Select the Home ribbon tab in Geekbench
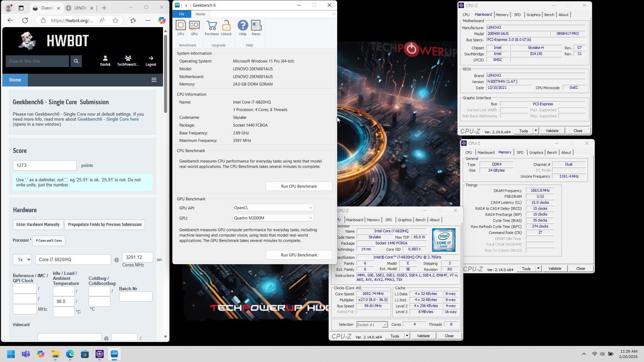The width and height of the screenshot is (644, 362). tap(200, 14)
